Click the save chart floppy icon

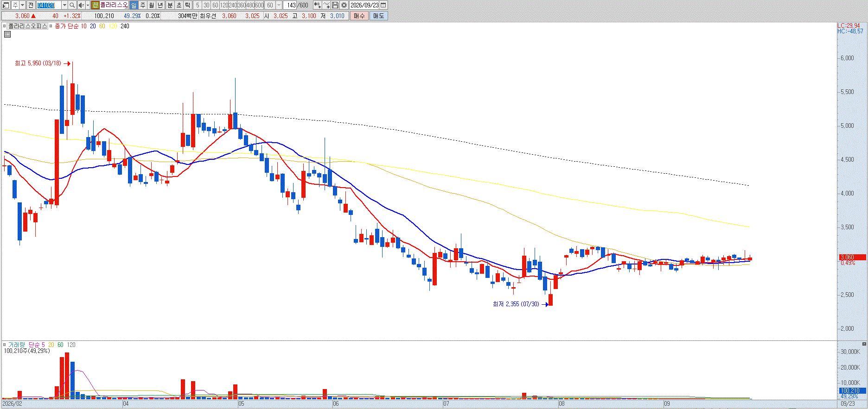tap(335, 5)
